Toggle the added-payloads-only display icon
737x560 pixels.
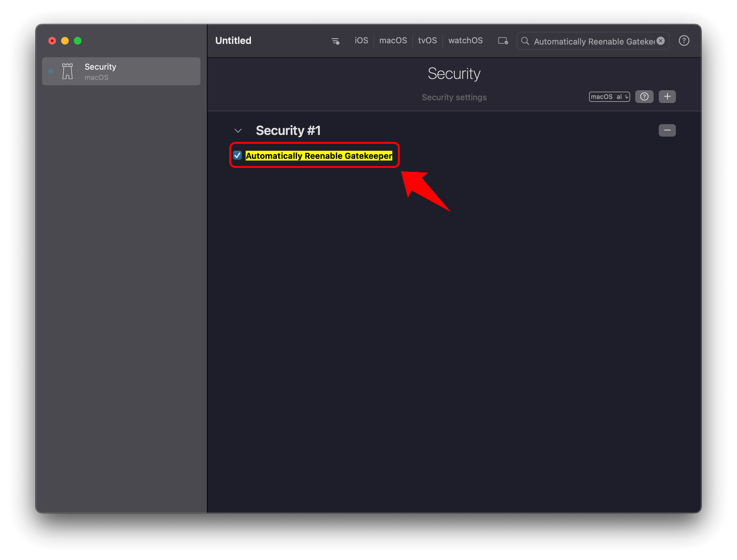click(x=503, y=41)
